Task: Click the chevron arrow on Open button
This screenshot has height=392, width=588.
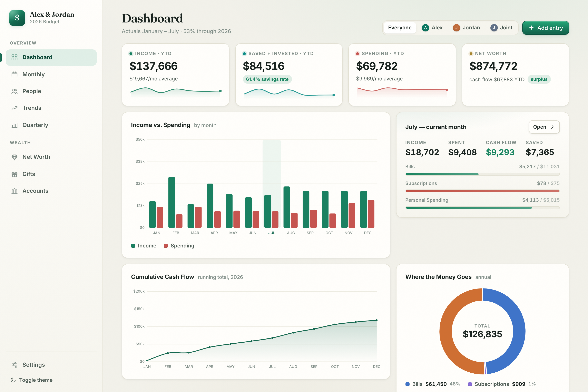Action: click(552, 127)
